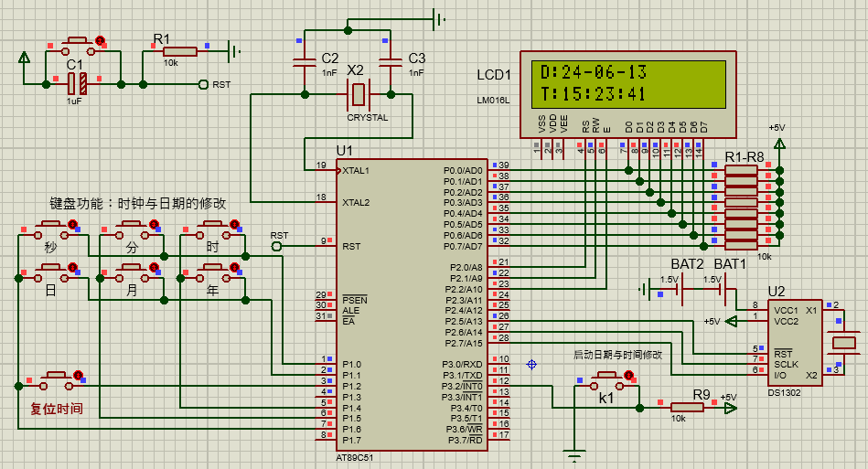Click the k1 push button switch
868x469 pixels.
[606, 381]
